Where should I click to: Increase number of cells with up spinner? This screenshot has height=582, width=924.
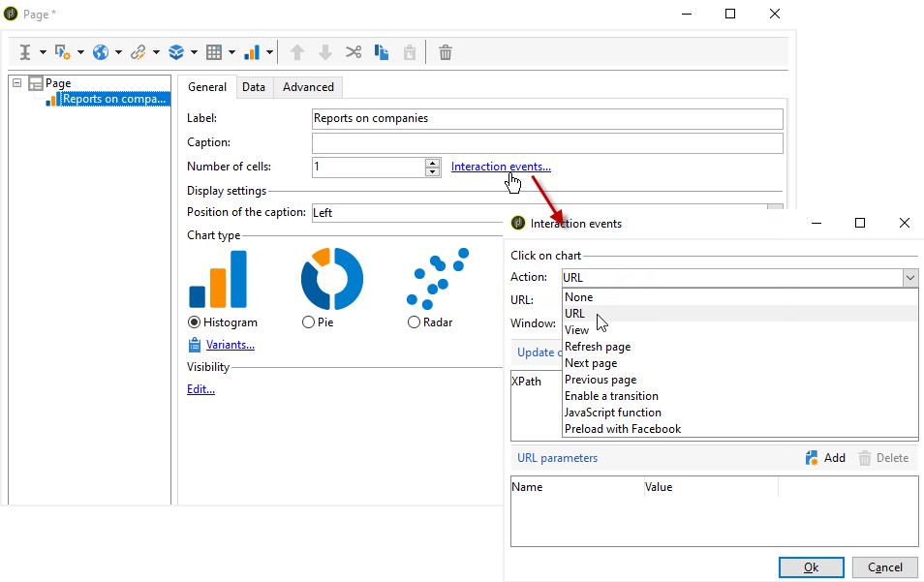(x=433, y=163)
